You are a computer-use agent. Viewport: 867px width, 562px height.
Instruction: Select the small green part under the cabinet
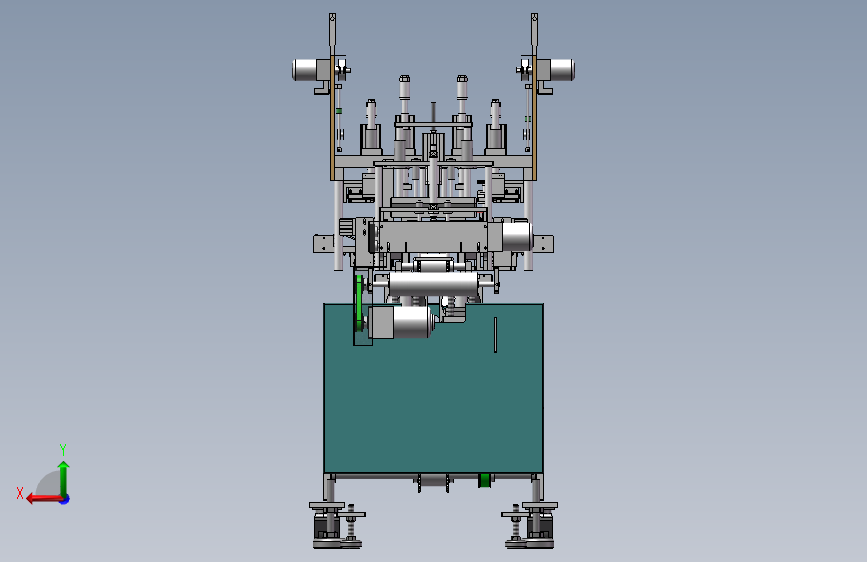(x=485, y=480)
